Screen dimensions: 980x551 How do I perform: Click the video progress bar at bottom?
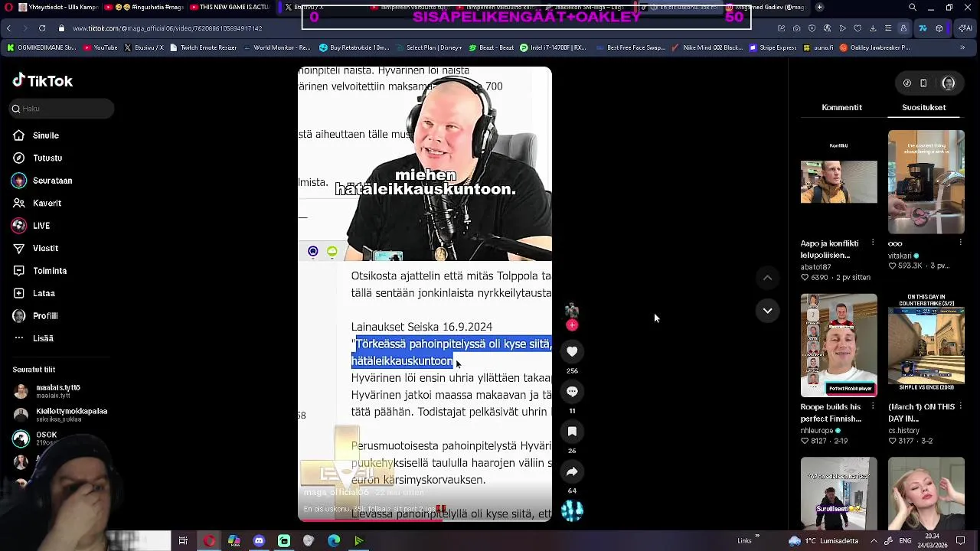pyautogui.click(x=425, y=521)
